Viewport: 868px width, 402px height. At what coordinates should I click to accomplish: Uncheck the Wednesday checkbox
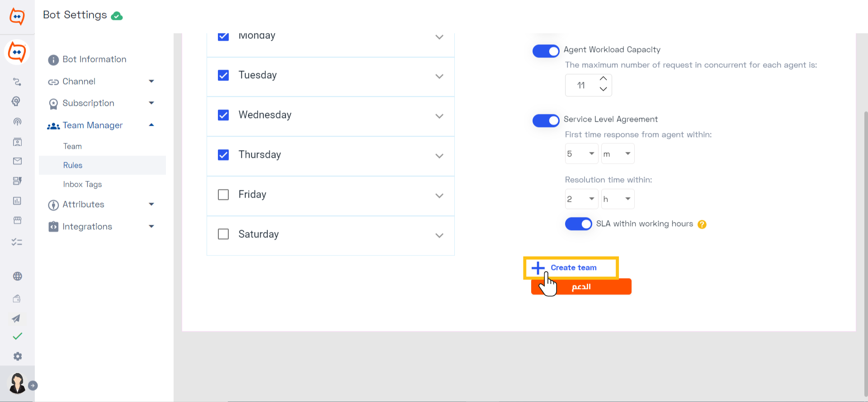223,115
